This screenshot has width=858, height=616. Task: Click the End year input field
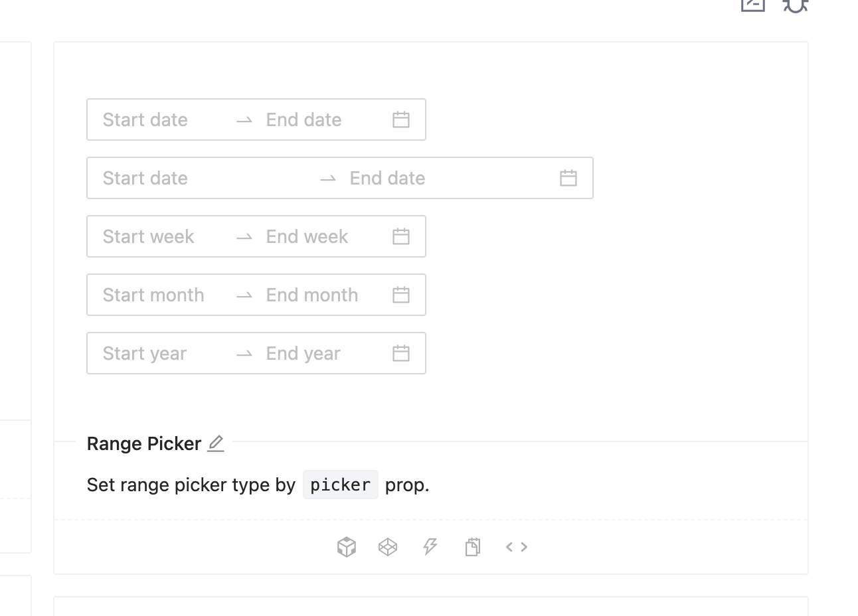pos(303,353)
